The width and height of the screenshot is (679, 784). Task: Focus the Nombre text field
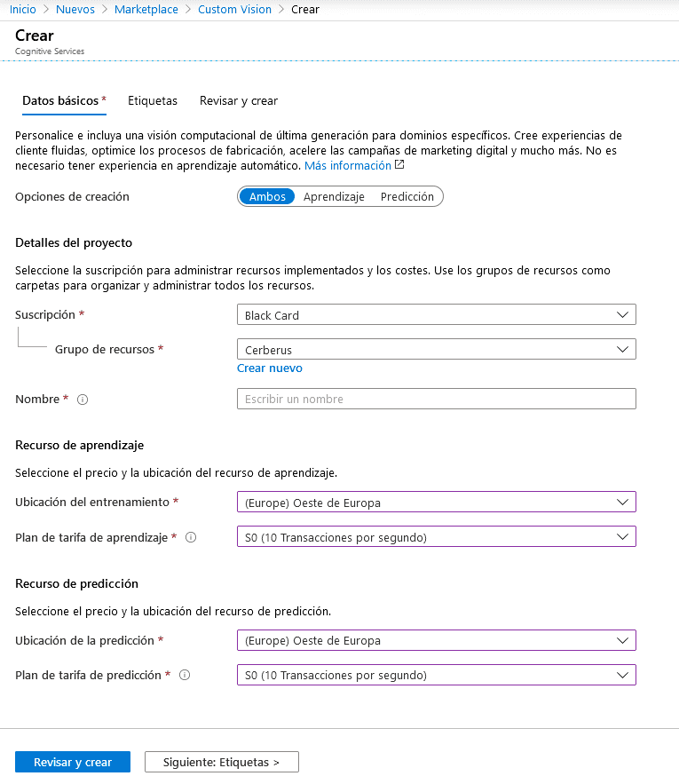click(x=437, y=399)
